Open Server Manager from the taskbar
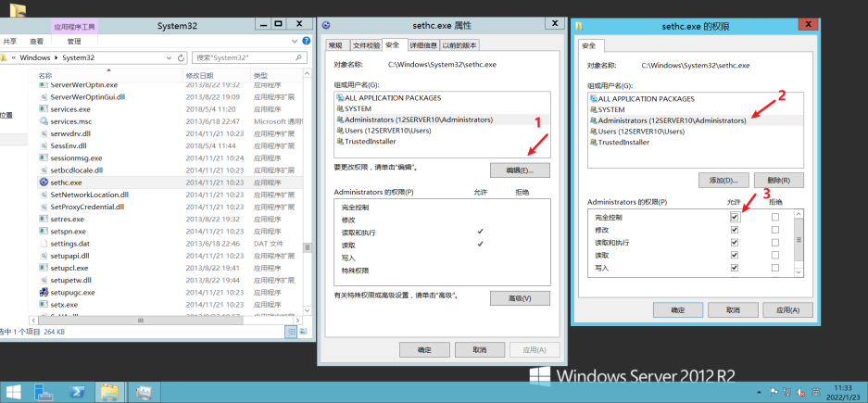 pyautogui.click(x=44, y=393)
